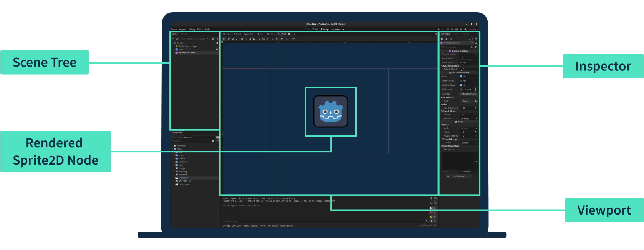644x250 pixels.
Task: Open the Current Animation dropdown
Action: [469, 55]
